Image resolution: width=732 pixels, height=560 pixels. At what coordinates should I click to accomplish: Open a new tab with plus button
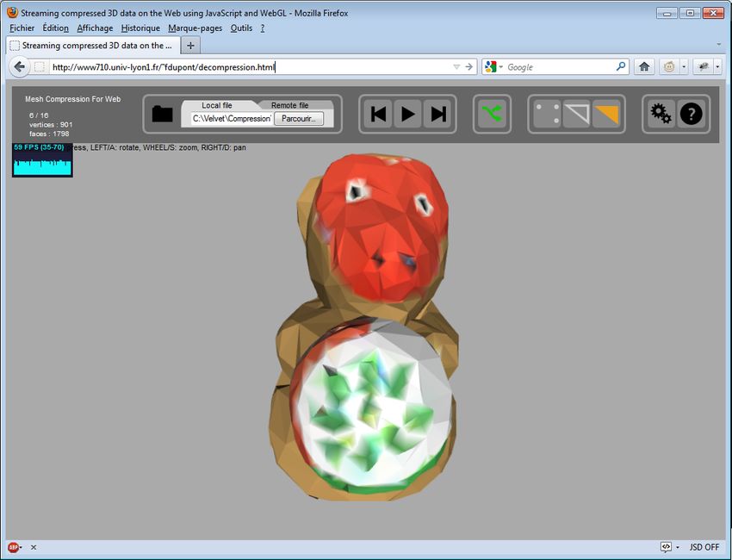coord(190,46)
